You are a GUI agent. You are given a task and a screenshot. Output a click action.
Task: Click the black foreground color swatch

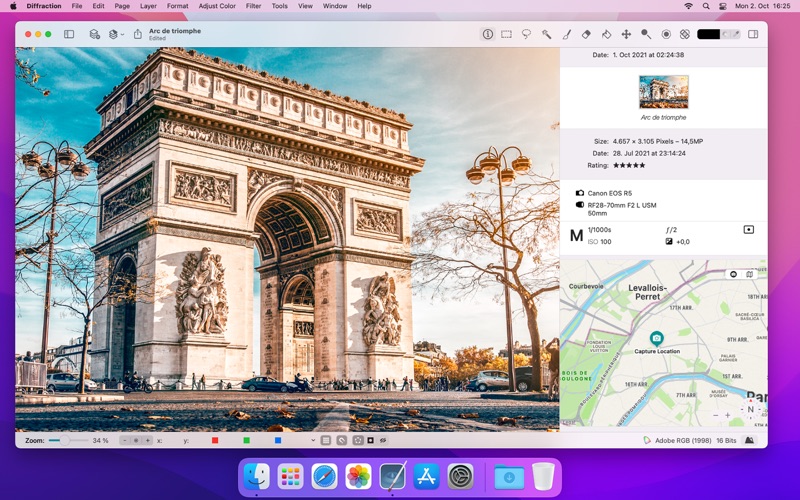708,34
